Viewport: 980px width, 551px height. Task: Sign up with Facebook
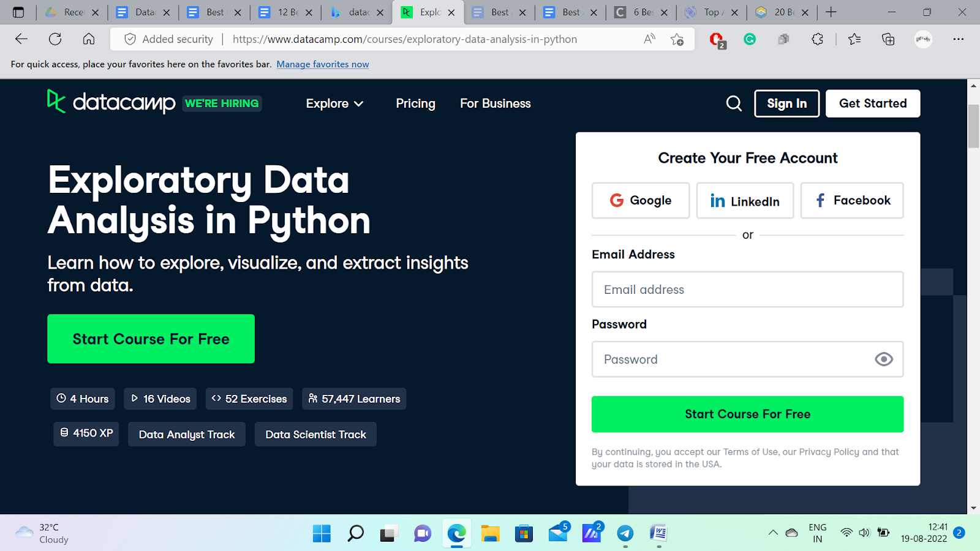pyautogui.click(x=852, y=200)
